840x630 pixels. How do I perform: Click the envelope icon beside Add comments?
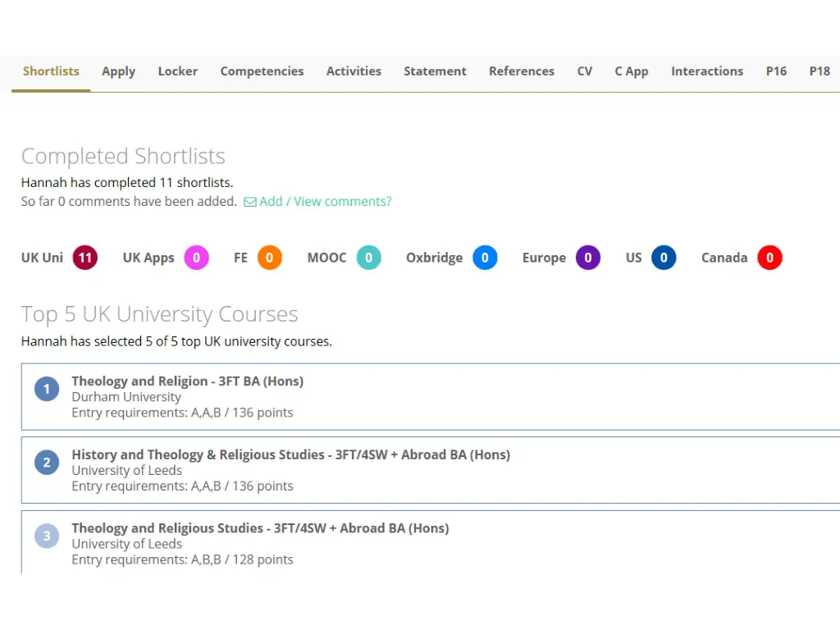click(x=249, y=202)
